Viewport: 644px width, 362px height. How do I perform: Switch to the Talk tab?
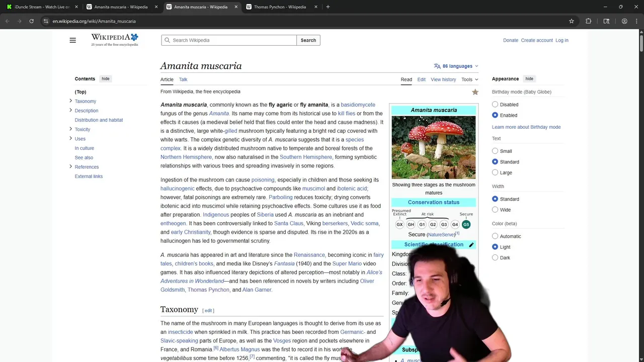[x=183, y=79]
